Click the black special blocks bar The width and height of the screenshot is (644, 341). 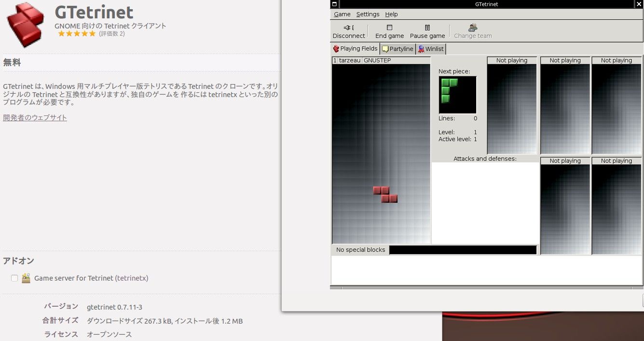pos(463,250)
